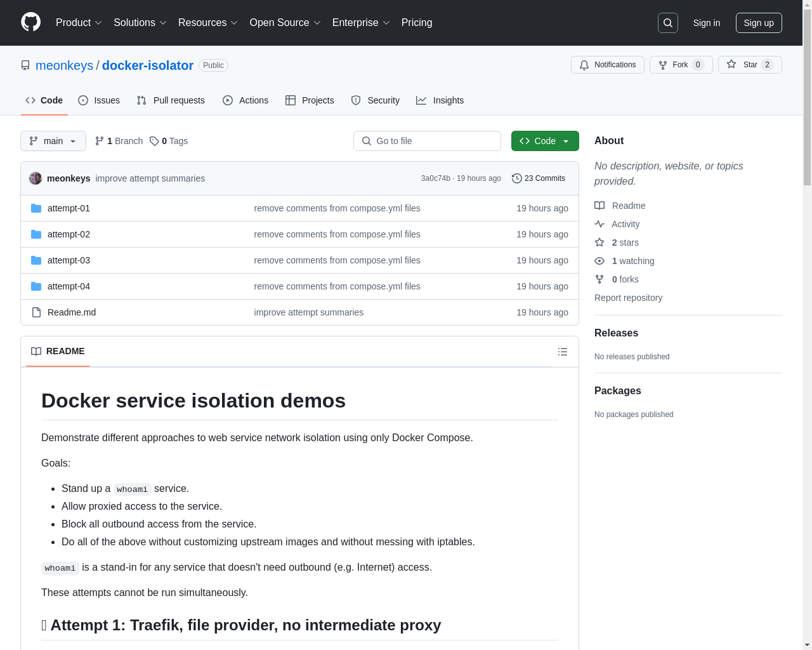Viewport: 812px width, 650px height.
Task: Click the attempt-02 folder icon
Action: (x=36, y=234)
